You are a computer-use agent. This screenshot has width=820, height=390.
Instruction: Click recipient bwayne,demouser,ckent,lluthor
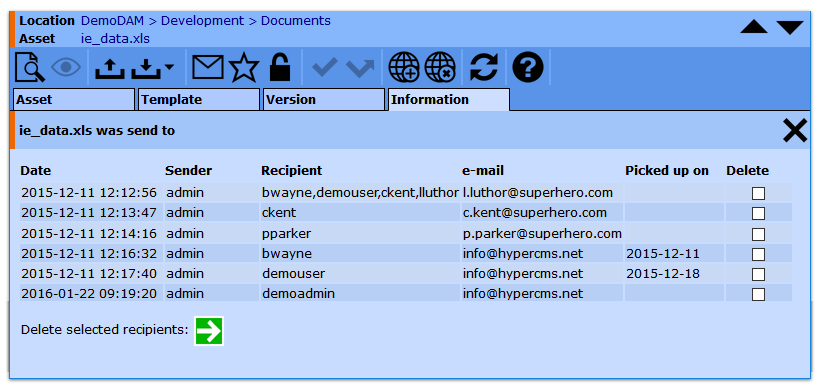[x=360, y=193]
